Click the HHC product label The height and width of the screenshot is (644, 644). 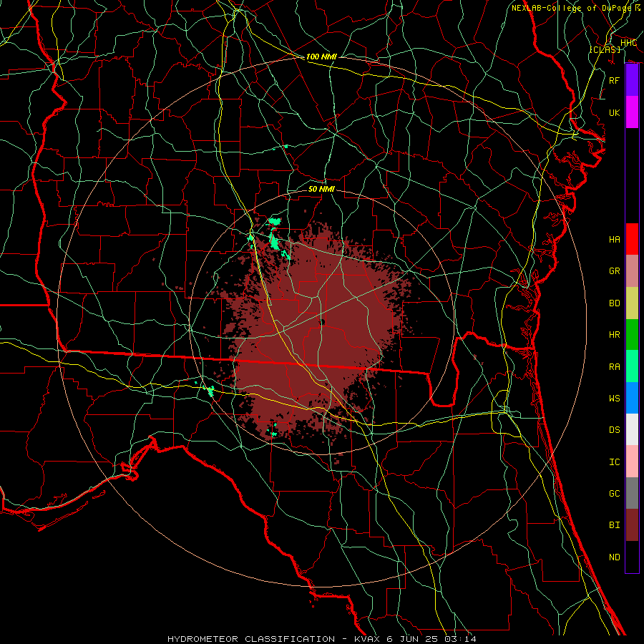(628, 42)
